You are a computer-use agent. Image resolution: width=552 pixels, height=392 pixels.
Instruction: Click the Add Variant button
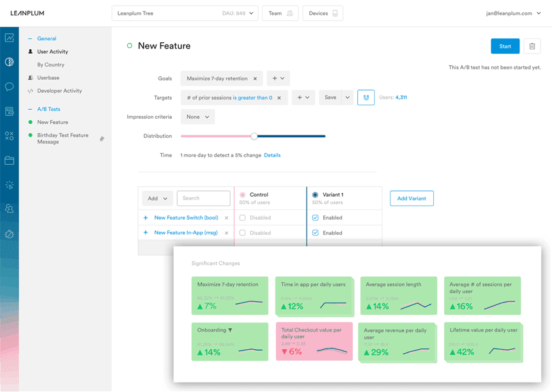(411, 199)
